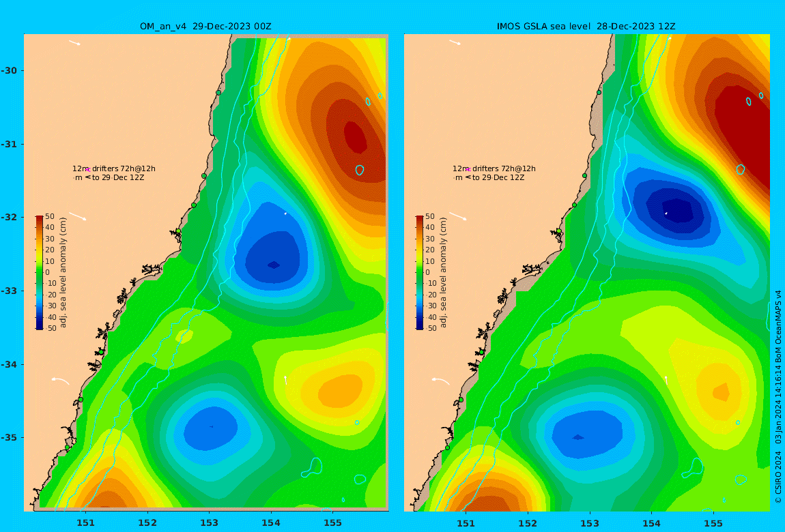The width and height of the screenshot is (785, 532).
Task: Click the IMOS GSLA sea level title
Action: tap(586, 27)
